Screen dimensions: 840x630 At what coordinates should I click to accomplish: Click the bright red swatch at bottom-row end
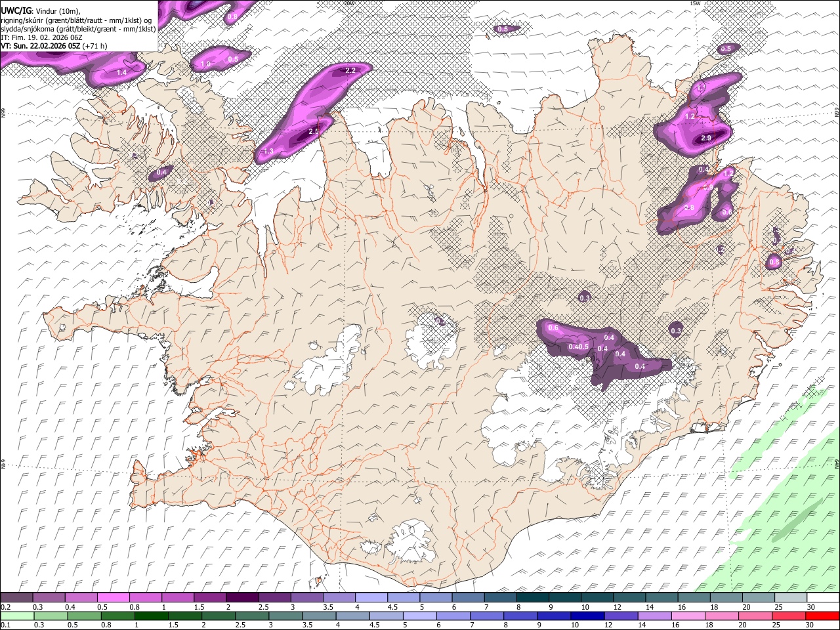823,616
